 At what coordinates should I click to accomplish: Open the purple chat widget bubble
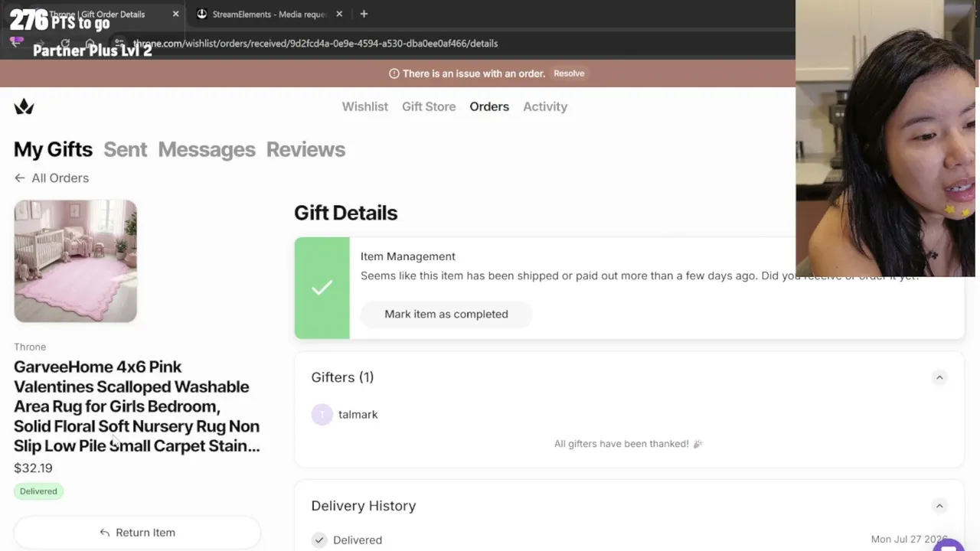tap(948, 544)
